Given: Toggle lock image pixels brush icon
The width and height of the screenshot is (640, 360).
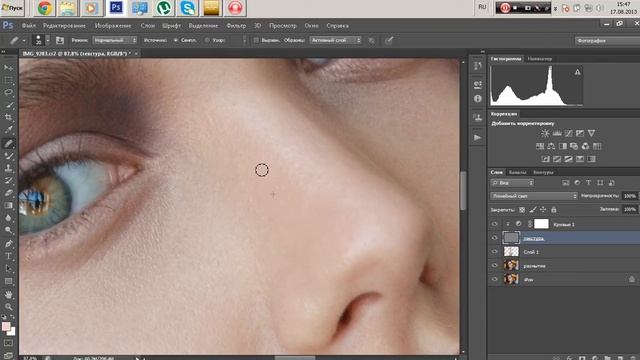Looking at the screenshot, I should 533,210.
